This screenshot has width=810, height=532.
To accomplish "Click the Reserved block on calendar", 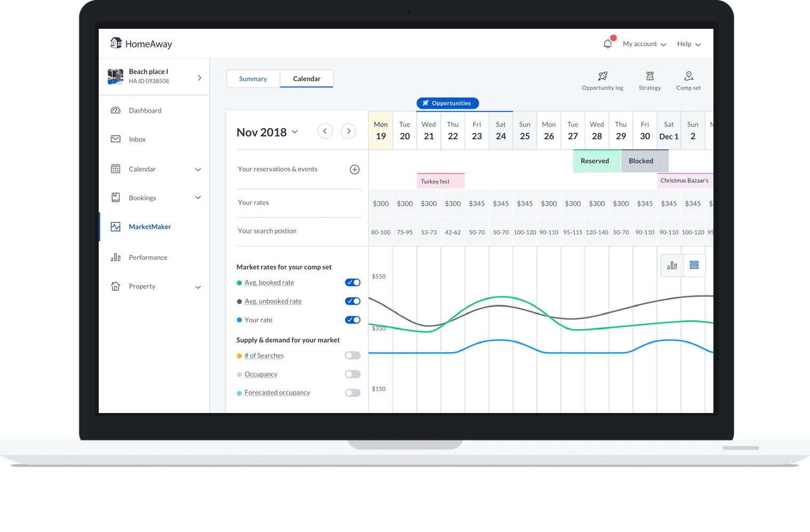I will [x=597, y=161].
